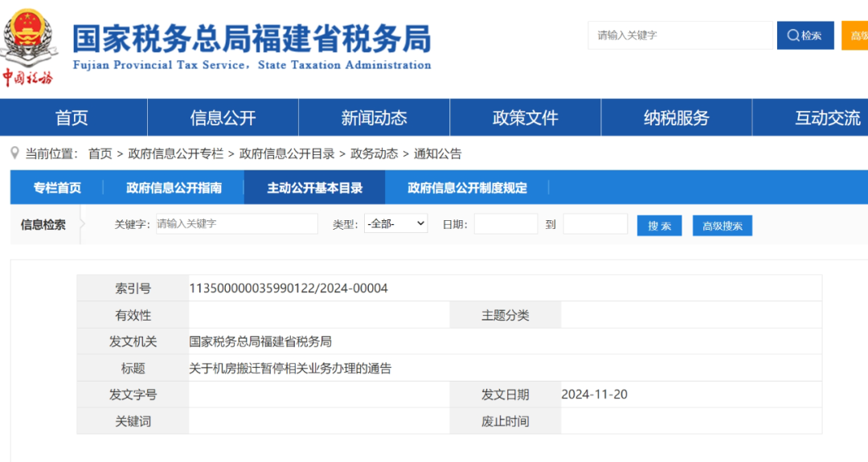Focus the top keyword search box

680,35
